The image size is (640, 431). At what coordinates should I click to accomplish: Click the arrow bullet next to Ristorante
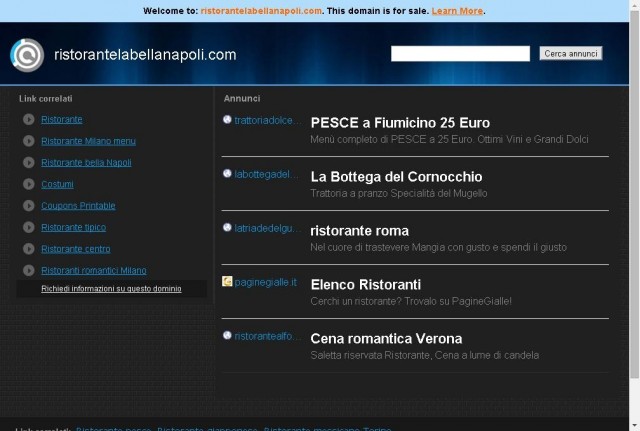(29, 119)
